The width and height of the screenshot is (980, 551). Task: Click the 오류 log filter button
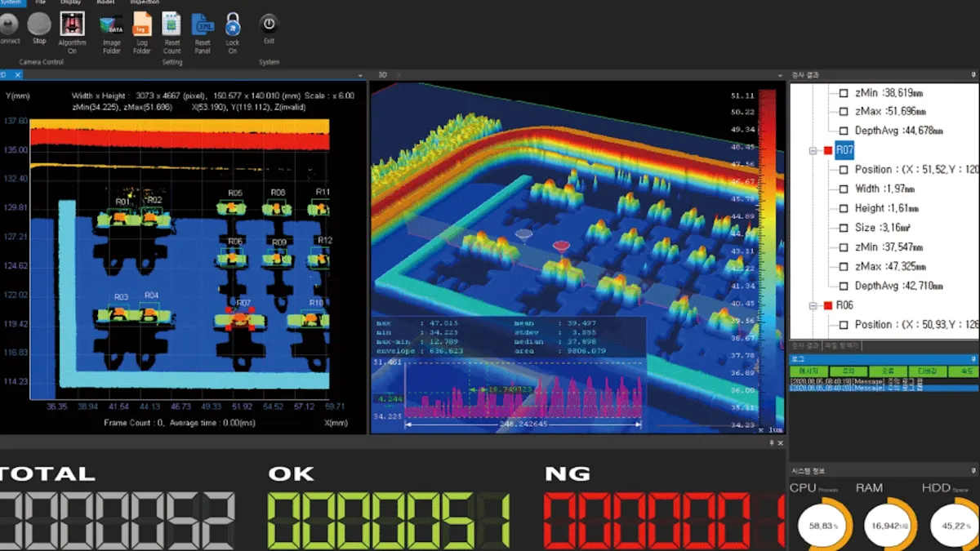pyautogui.click(x=887, y=371)
